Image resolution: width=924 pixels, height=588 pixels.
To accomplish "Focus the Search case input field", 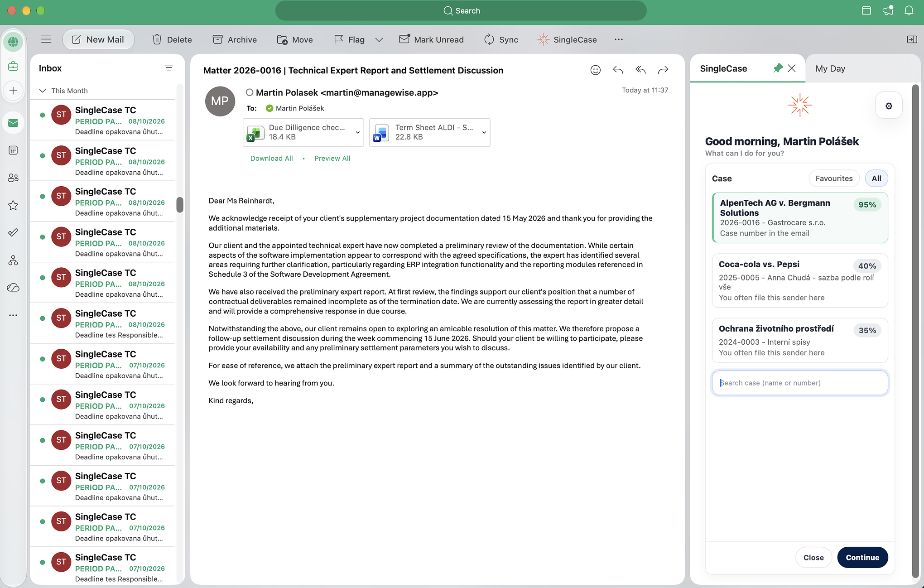I will click(x=800, y=383).
